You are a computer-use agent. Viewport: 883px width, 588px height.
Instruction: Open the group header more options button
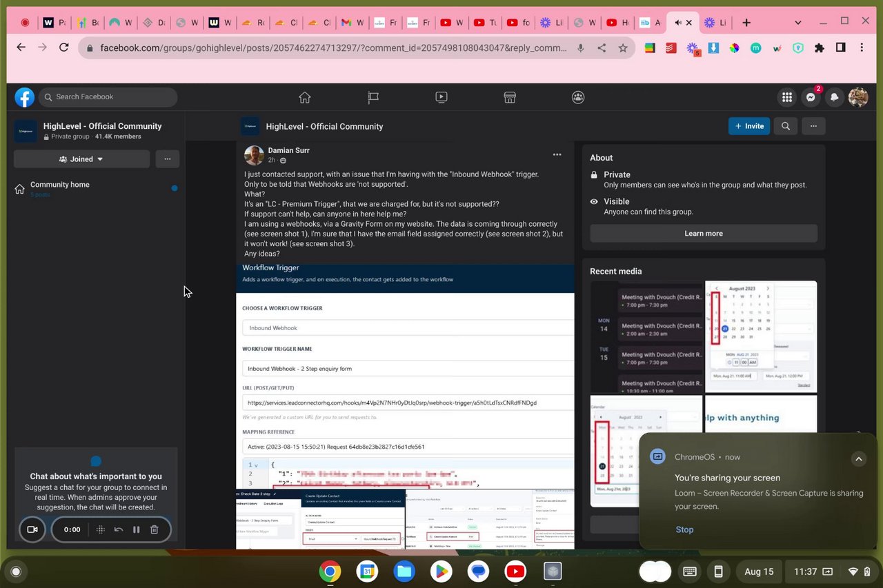pyautogui.click(x=813, y=126)
